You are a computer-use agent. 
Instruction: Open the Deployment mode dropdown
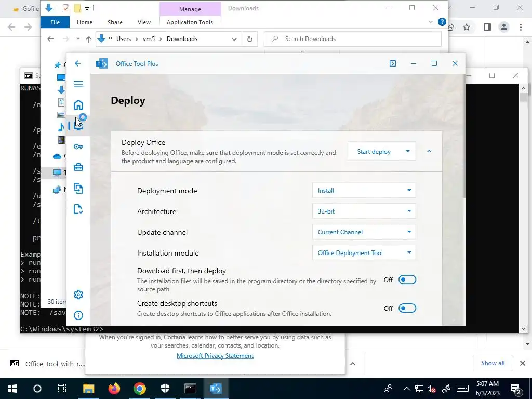click(x=364, y=190)
